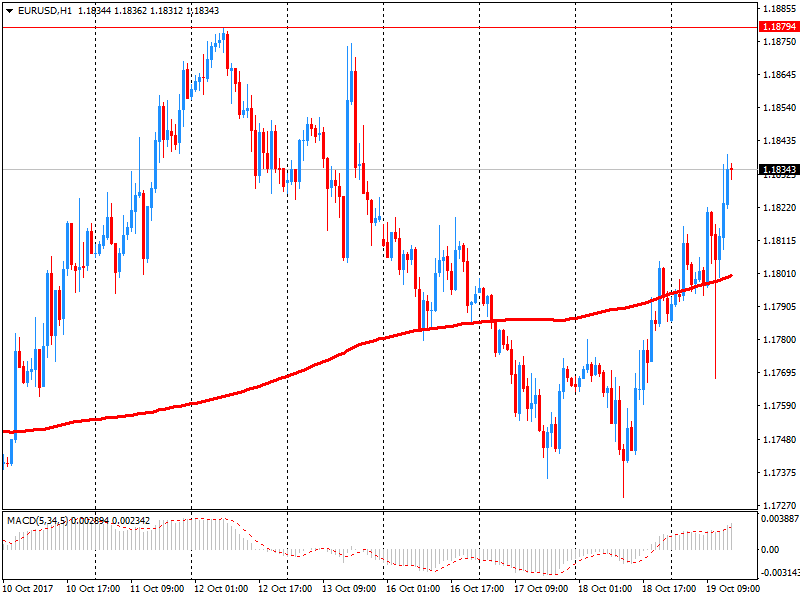Click the MACD(5,34,5) indicator label
The height and width of the screenshot is (600, 800).
37,520
